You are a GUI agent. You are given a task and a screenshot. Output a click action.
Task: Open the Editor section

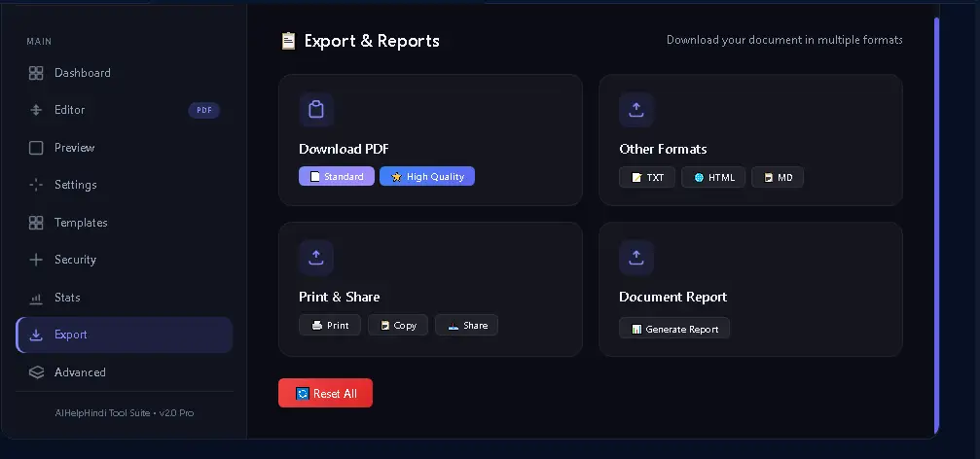125,110
